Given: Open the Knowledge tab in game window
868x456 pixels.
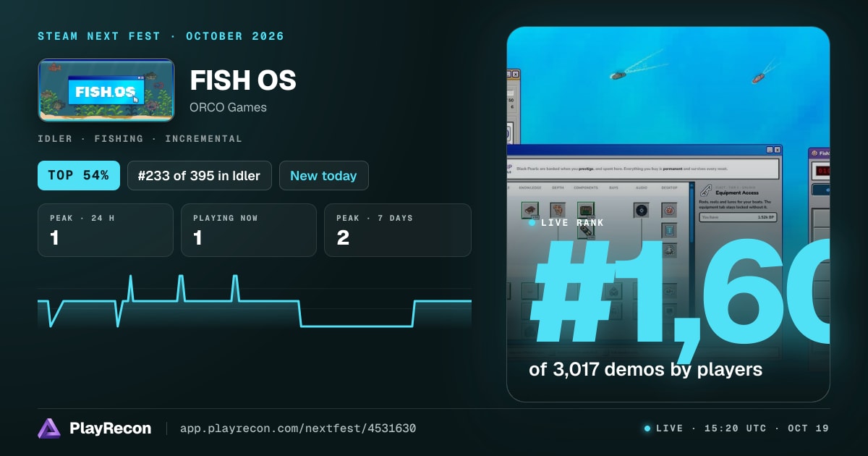Looking at the screenshot, I should [530, 187].
